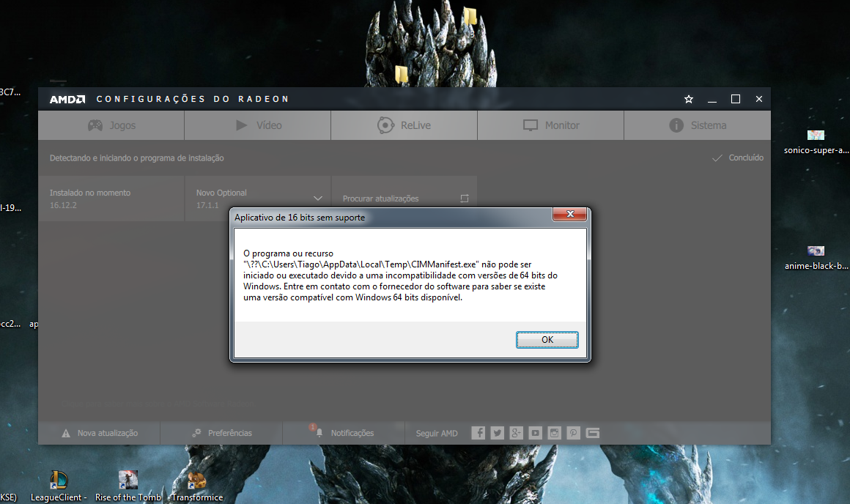
Task: Click the Concluído status text
Action: (x=746, y=157)
